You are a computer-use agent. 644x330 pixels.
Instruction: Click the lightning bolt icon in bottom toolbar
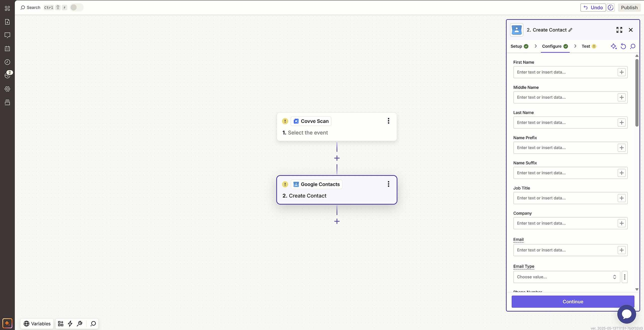click(x=70, y=324)
